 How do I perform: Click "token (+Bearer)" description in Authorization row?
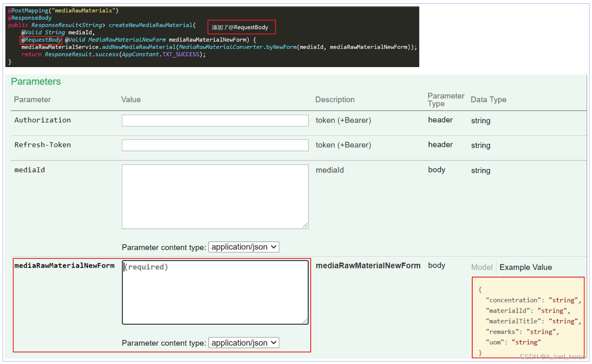[x=343, y=121]
